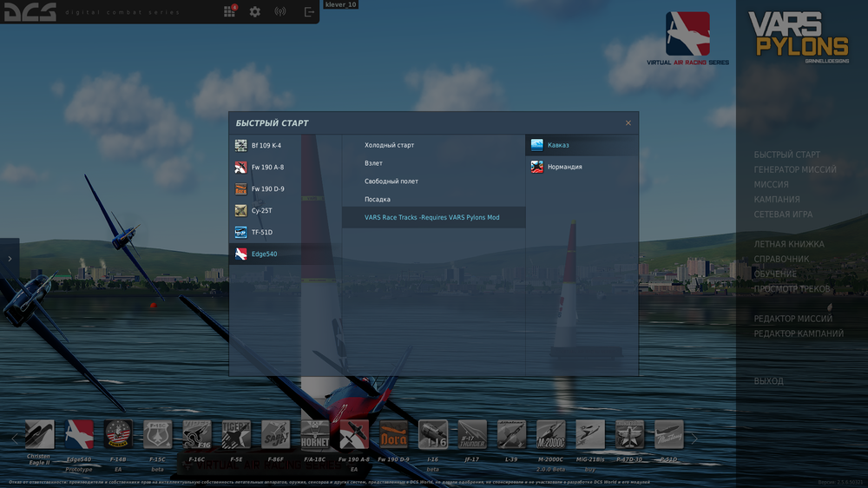This screenshot has height=488, width=868.
Task: Click the broadcast signal icon
Action: 280,11
